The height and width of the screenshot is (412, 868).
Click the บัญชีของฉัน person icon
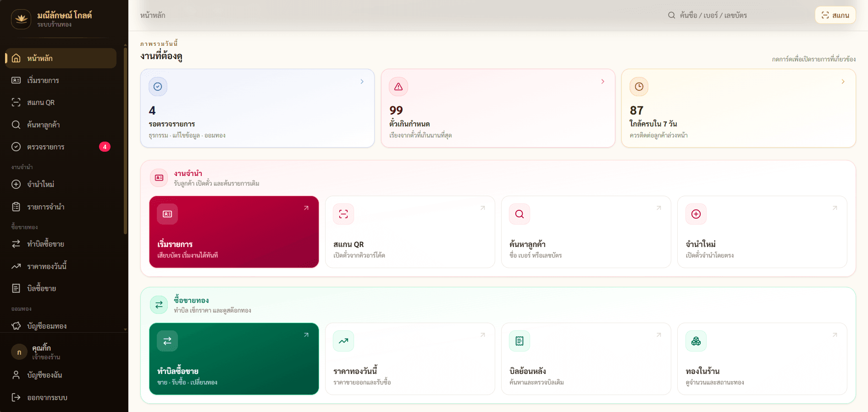[16, 375]
